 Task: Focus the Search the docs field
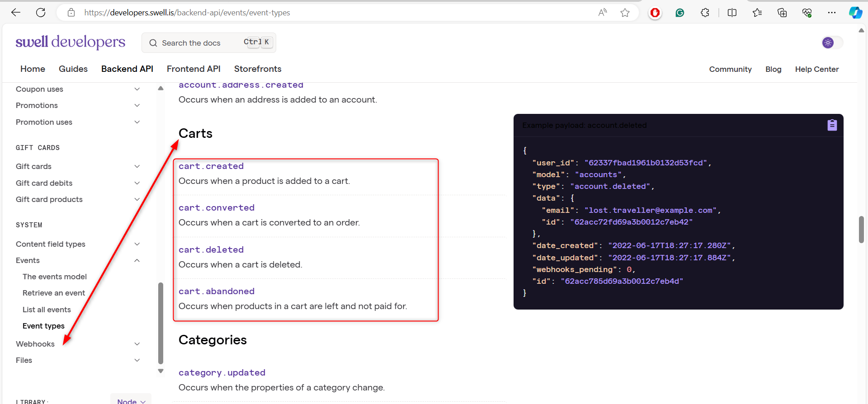click(x=209, y=43)
